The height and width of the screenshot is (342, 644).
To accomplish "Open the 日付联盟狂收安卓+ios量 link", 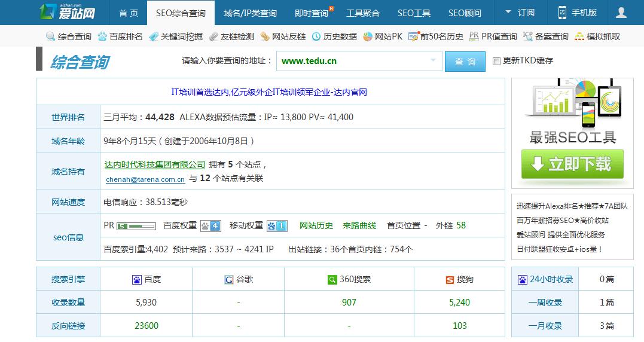I will 560,249.
